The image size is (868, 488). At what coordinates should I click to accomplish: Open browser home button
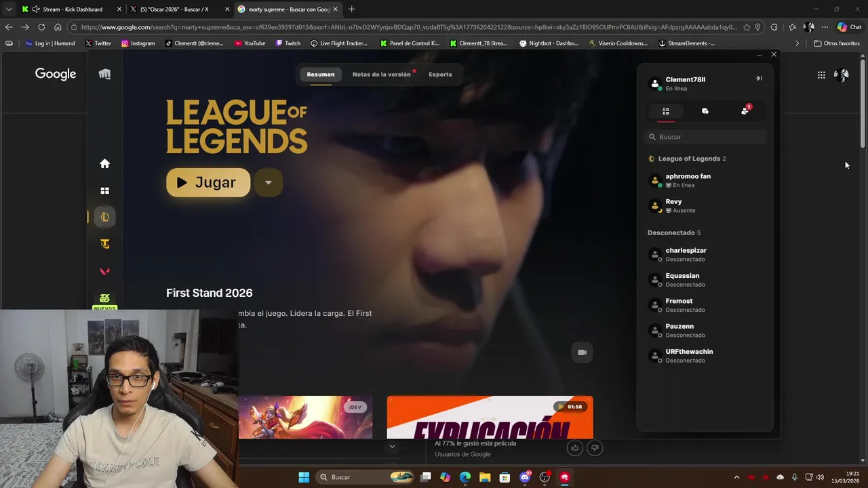click(x=58, y=27)
